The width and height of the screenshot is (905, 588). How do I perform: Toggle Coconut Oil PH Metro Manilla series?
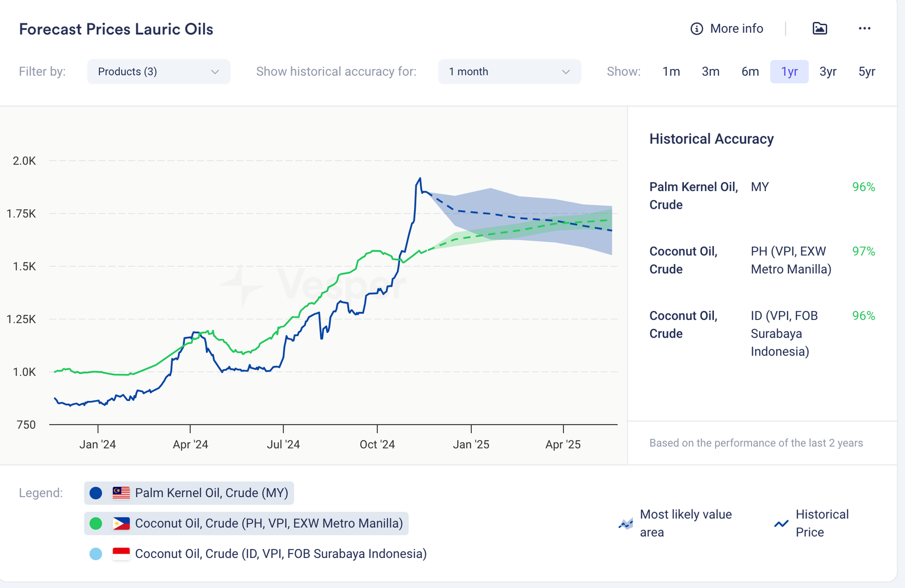click(269, 524)
